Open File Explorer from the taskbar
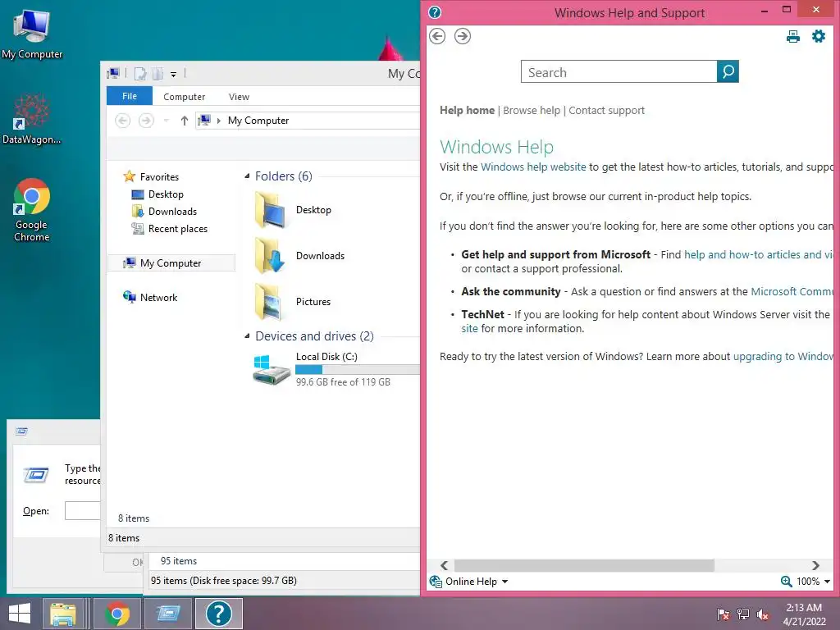840x630 pixels. pyautogui.click(x=62, y=614)
